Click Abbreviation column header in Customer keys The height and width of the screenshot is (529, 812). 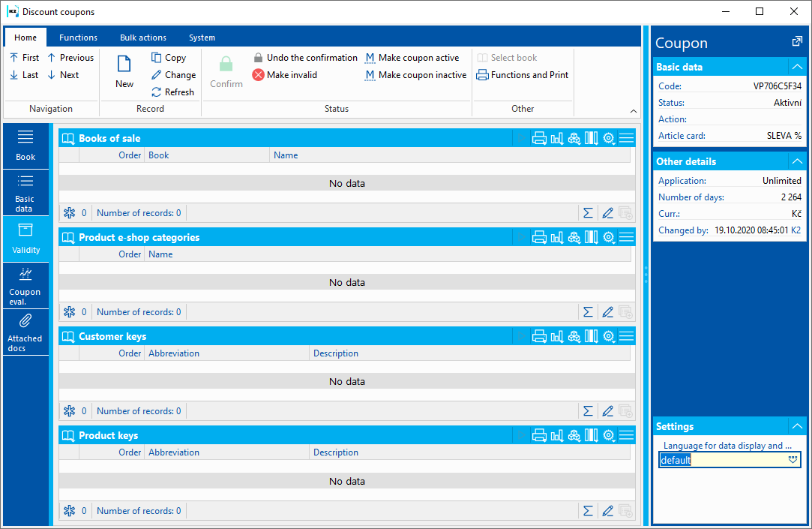click(227, 353)
